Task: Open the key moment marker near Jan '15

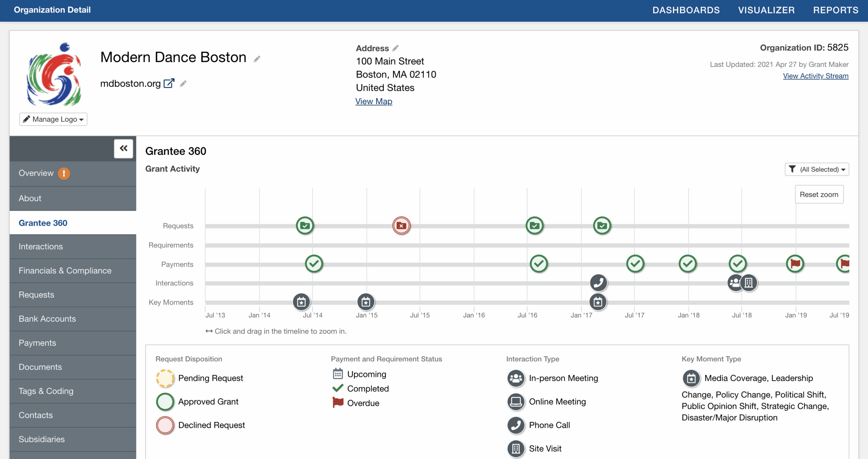Action: coord(366,302)
